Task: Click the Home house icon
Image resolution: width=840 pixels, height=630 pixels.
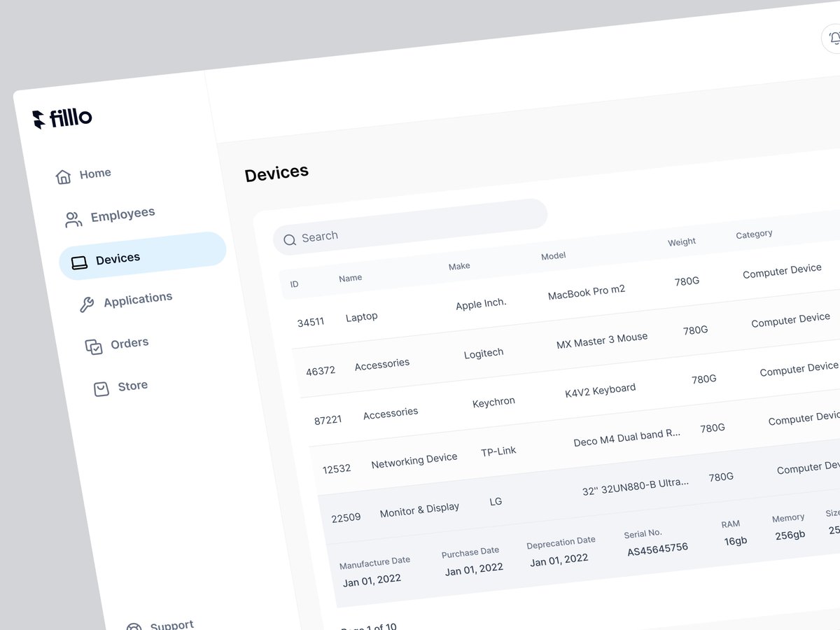Action: 63,176
